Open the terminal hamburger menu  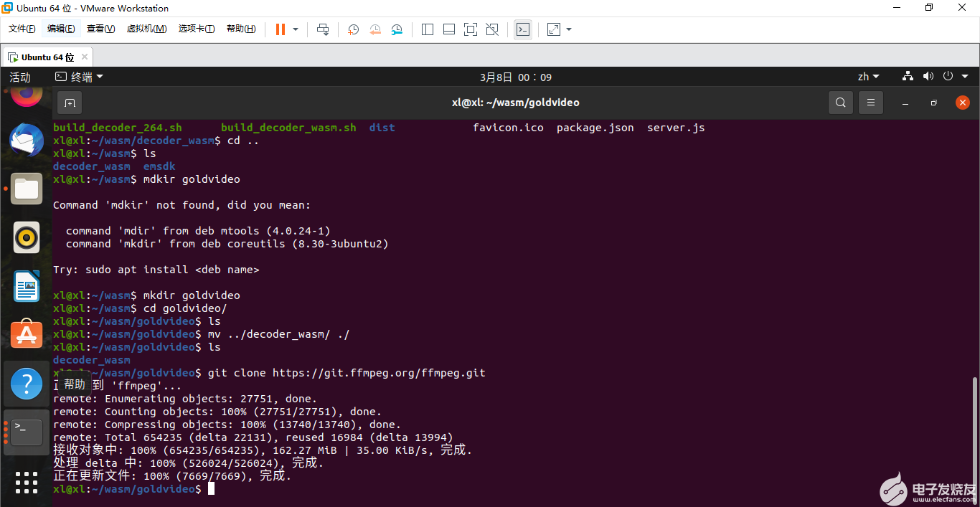pyautogui.click(x=871, y=103)
